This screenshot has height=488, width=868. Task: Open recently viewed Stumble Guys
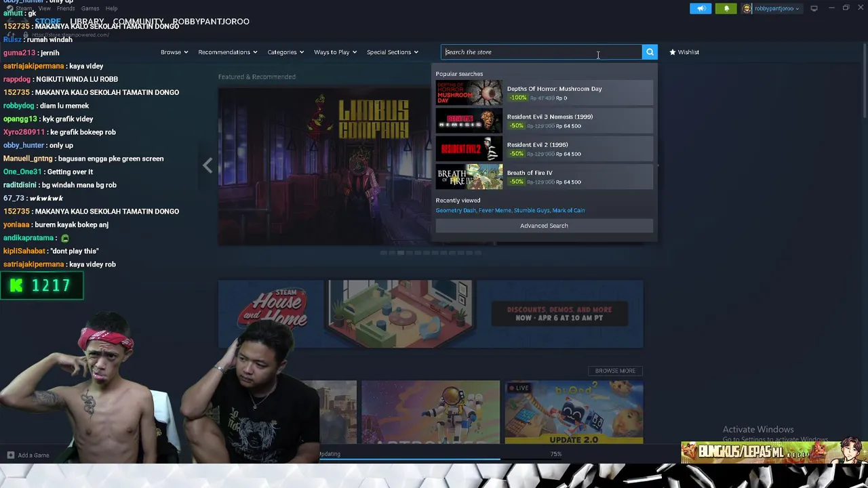click(x=531, y=210)
